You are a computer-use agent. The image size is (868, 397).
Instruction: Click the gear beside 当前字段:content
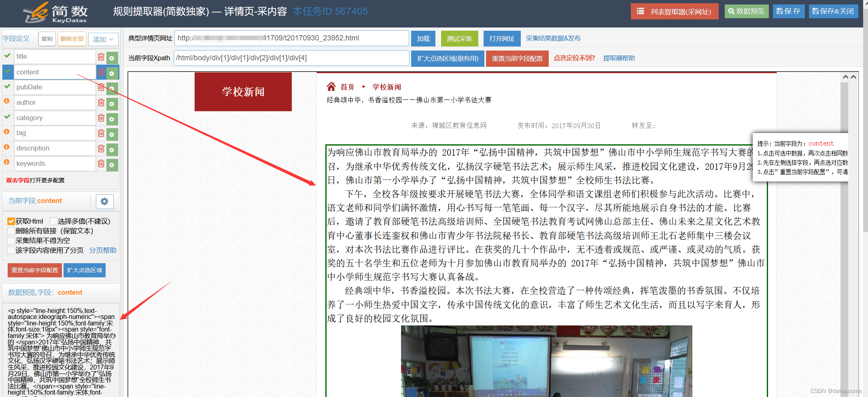point(104,201)
